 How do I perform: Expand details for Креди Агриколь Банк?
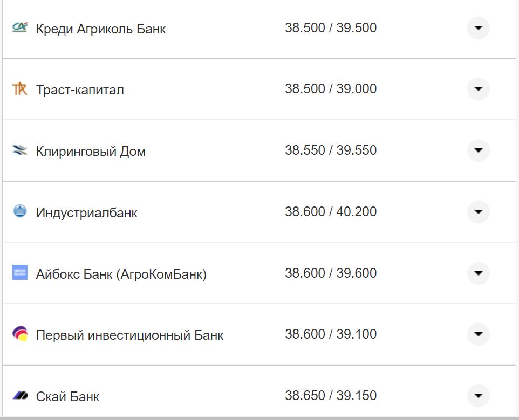478,27
